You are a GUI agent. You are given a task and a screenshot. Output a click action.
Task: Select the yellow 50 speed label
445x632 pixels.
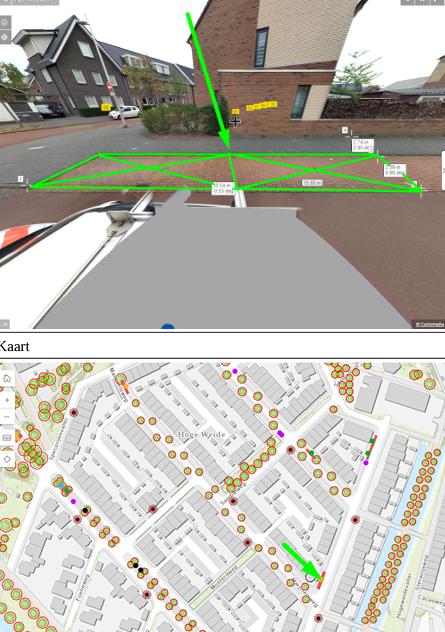pos(106,107)
